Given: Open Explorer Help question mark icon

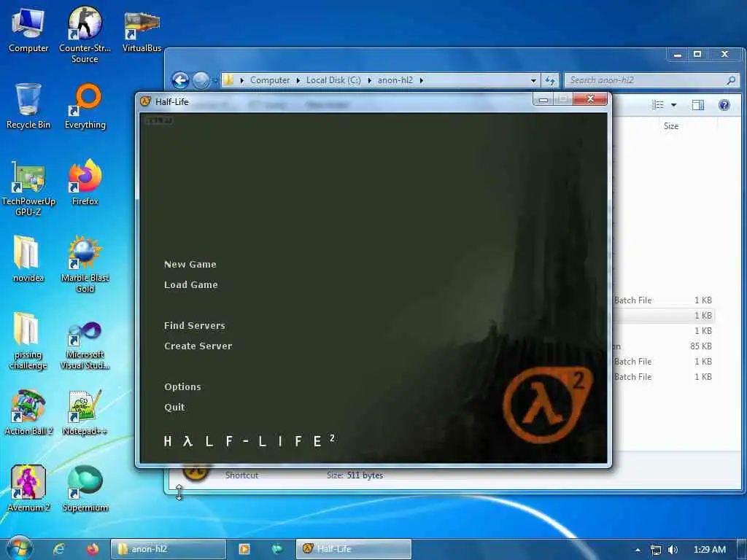Looking at the screenshot, I should click(x=724, y=105).
